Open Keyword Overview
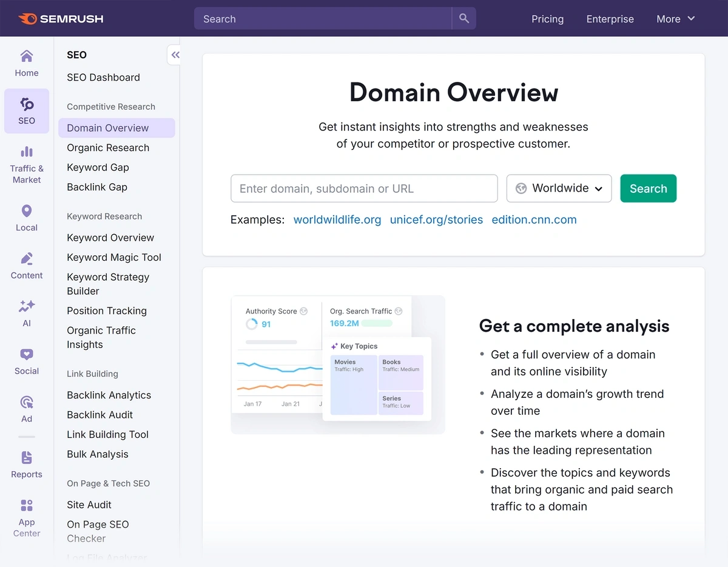Viewport: 728px width, 567px height. (x=110, y=238)
